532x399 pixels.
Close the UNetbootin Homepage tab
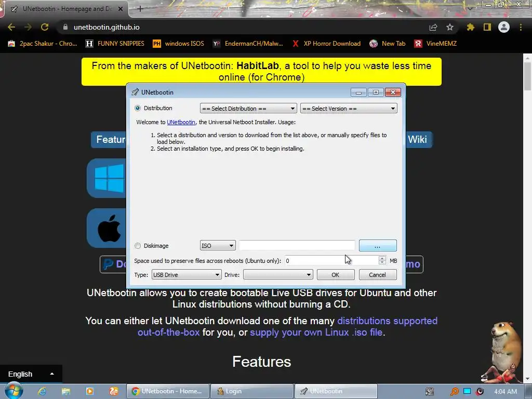coord(121,9)
